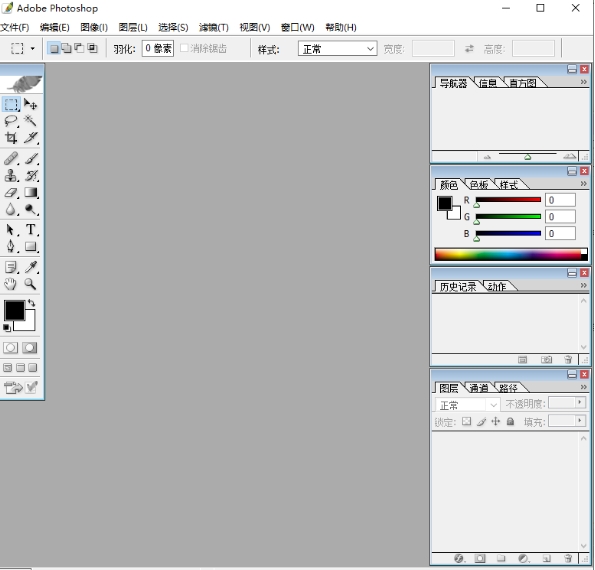Select the Gradient tool
595x570 pixels.
click(x=31, y=192)
